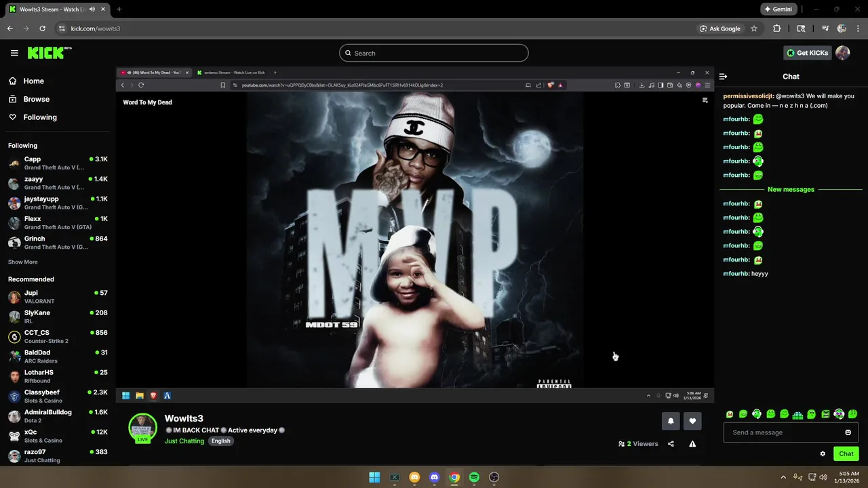Open the profile avatar menu
Viewport: 868px width, 488px height.
[842, 53]
